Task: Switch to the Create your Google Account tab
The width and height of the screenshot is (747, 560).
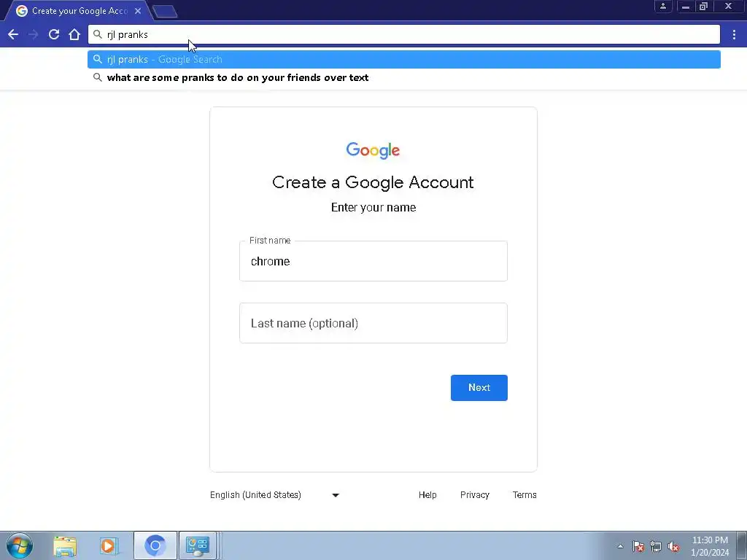Action: [x=79, y=10]
